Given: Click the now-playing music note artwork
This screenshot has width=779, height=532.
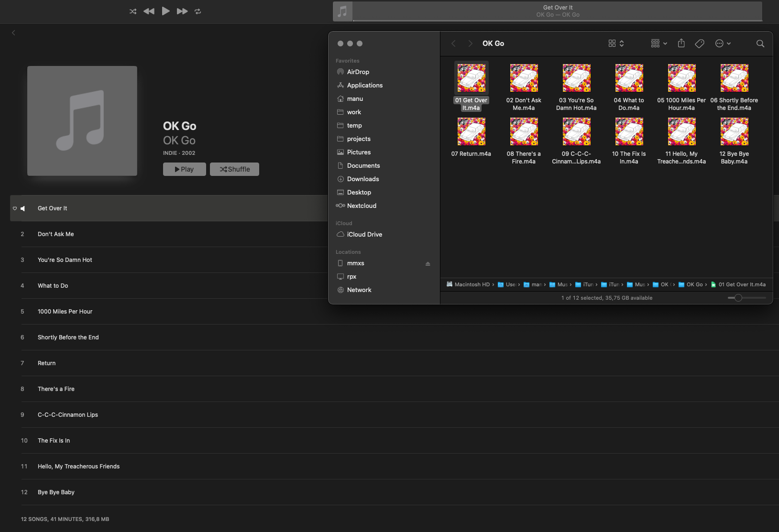Looking at the screenshot, I should (x=342, y=11).
